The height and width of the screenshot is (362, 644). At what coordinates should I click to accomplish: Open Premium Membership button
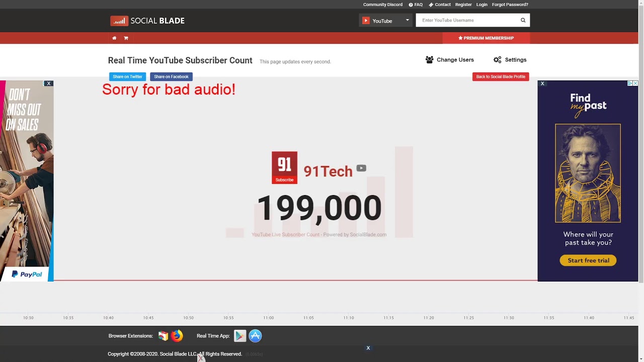pyautogui.click(x=486, y=38)
